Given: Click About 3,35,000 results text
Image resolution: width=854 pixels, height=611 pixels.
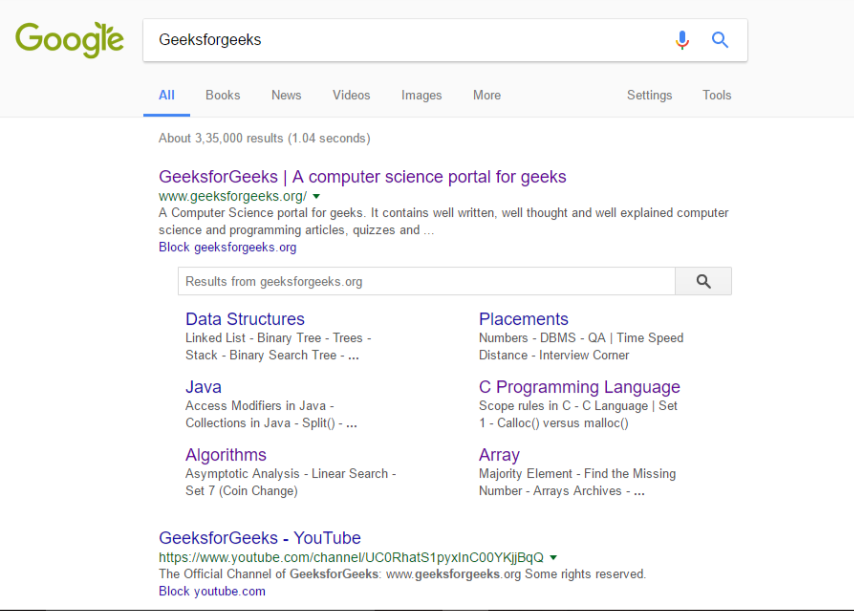Looking at the screenshot, I should [x=264, y=138].
